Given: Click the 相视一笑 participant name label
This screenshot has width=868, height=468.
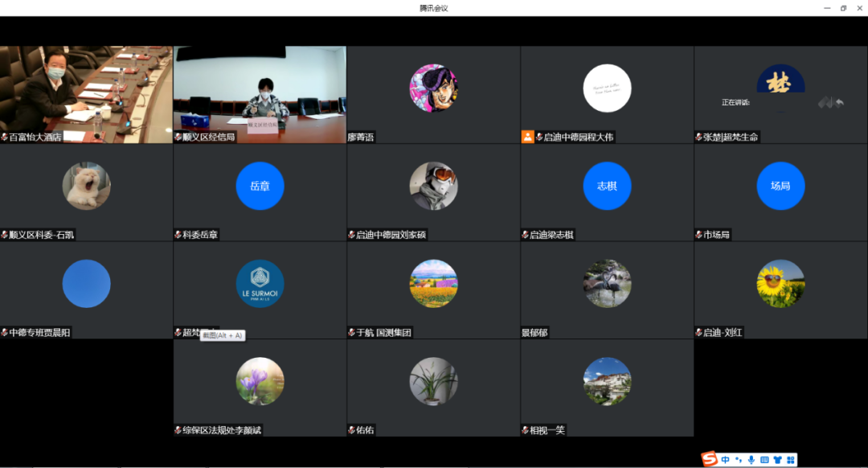Looking at the screenshot, I should (547, 430).
